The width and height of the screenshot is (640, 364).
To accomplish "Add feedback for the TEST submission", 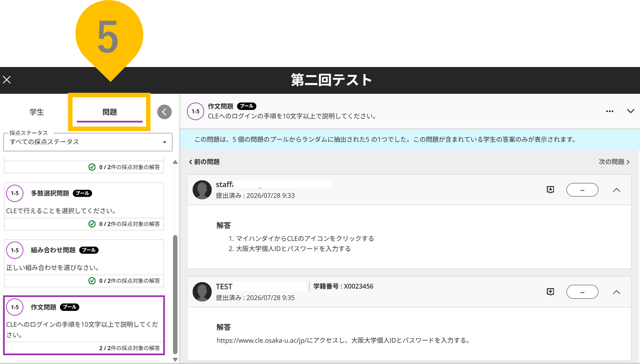I will click(550, 292).
